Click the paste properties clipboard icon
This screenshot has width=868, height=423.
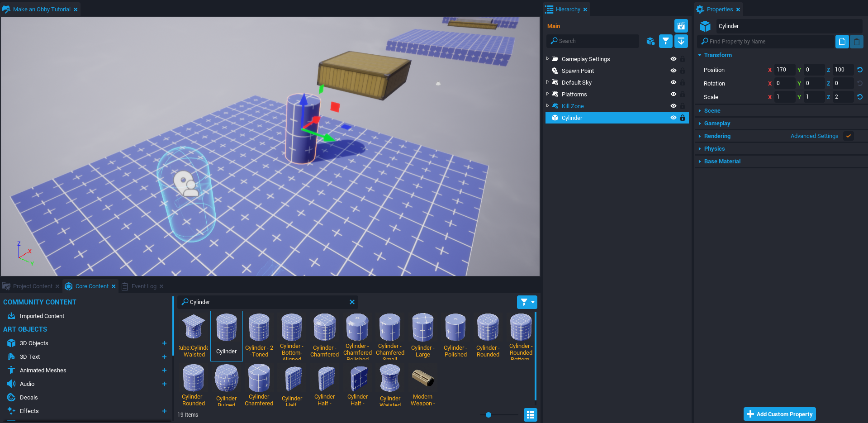pyautogui.click(x=856, y=42)
